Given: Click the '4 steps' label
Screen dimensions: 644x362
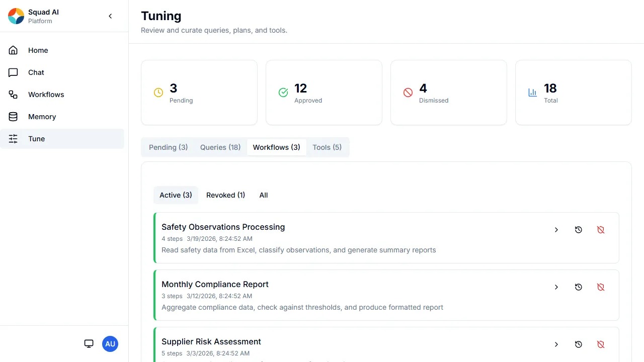Looking at the screenshot, I should click(172, 239).
